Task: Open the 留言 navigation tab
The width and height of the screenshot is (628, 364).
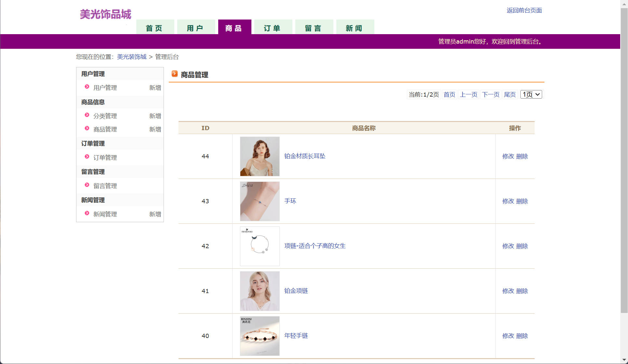Action: [314, 28]
